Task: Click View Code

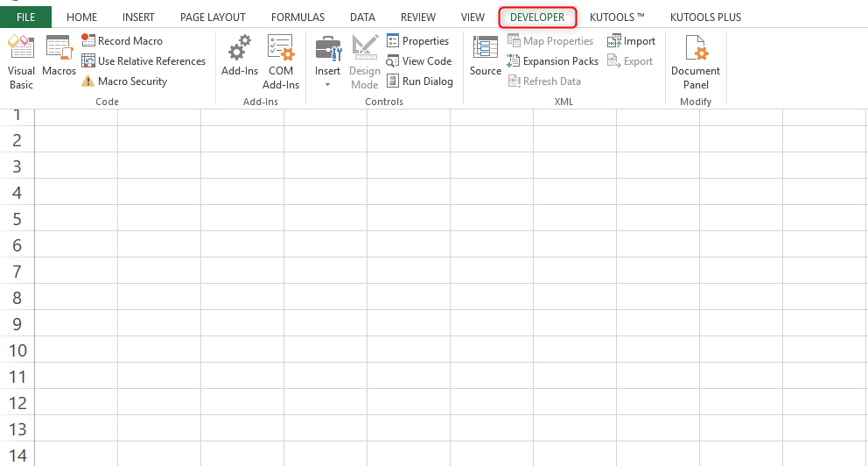Action: point(419,61)
